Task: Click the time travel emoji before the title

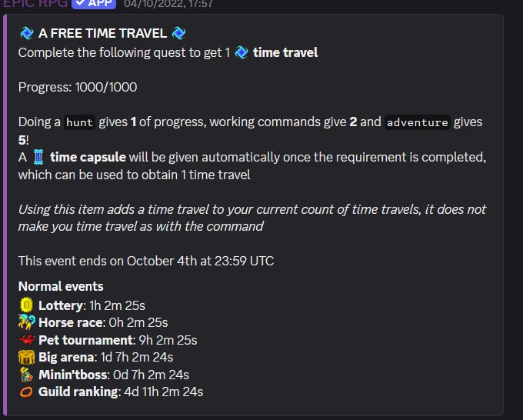Action: pos(26,33)
